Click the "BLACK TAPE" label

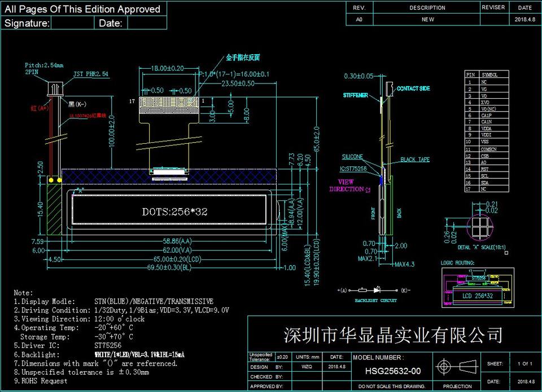415,160
